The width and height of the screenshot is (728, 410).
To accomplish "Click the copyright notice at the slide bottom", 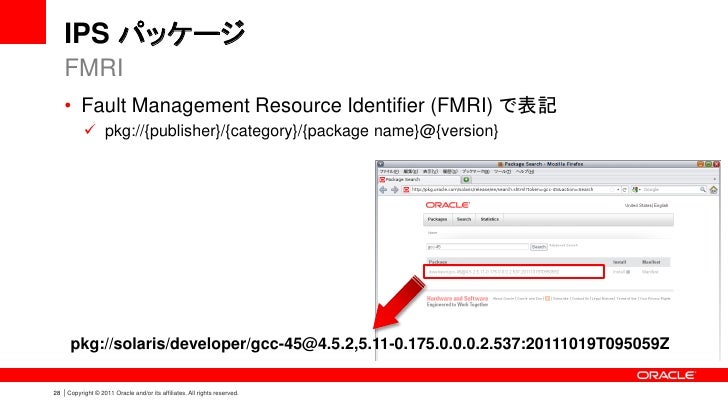I will 152,393.
